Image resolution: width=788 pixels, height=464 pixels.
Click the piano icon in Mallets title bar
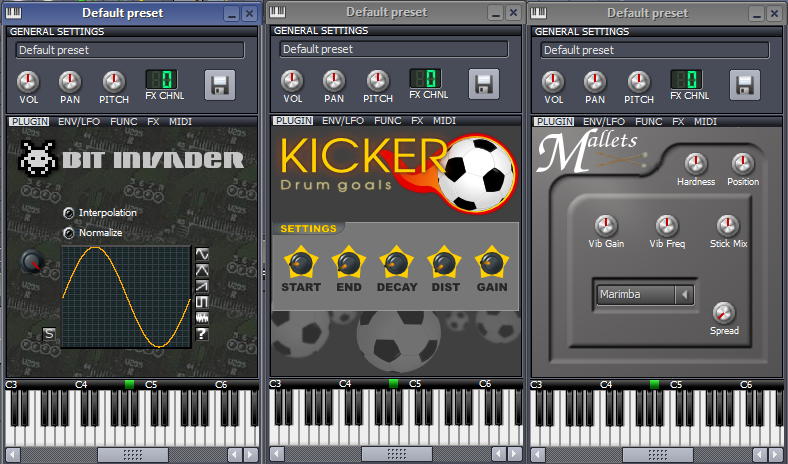point(538,13)
